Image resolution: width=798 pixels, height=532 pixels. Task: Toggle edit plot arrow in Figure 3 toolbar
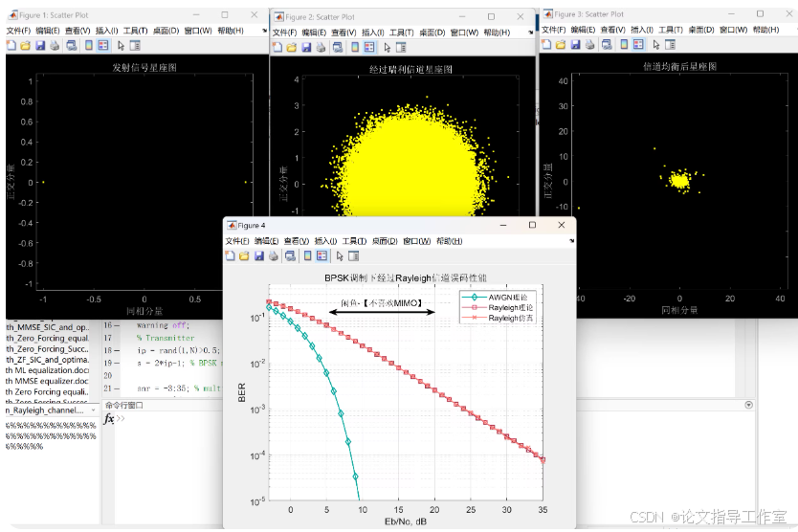tap(656, 45)
